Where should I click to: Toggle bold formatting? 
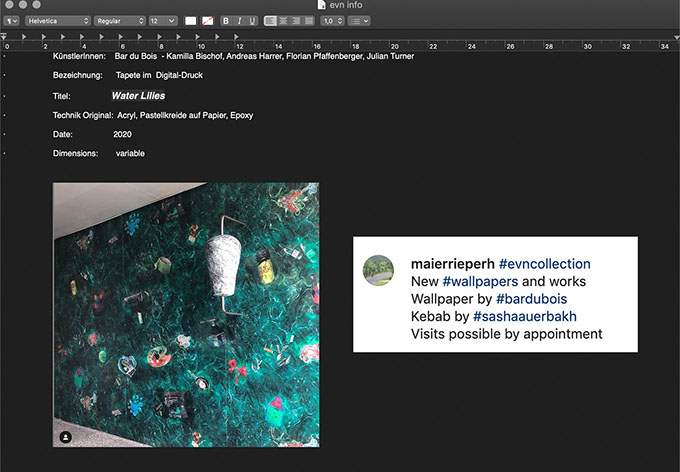[226, 21]
